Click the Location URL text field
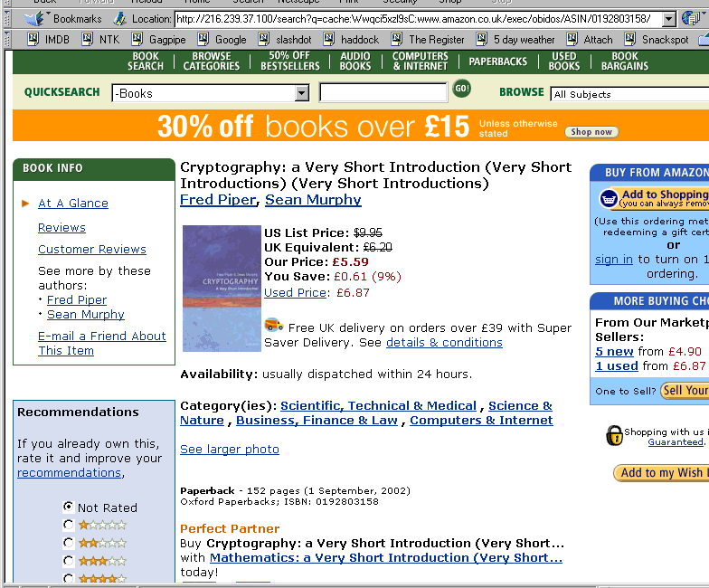The width and height of the screenshot is (709, 588). pos(419,19)
